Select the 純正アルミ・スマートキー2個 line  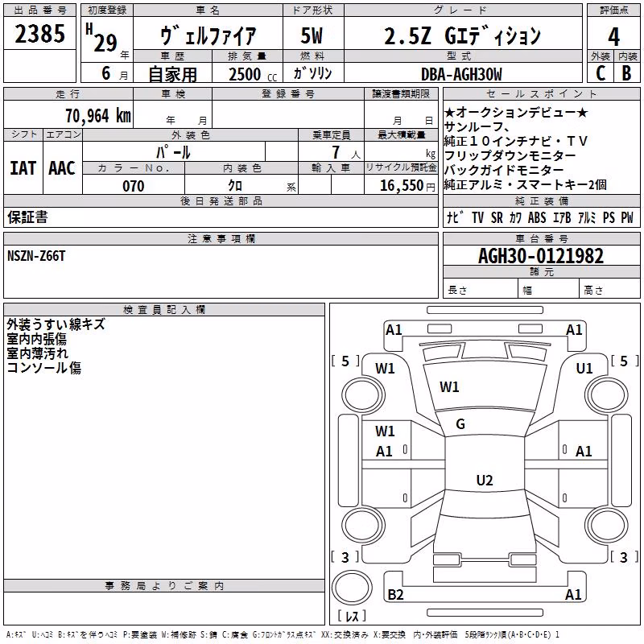tap(526, 185)
